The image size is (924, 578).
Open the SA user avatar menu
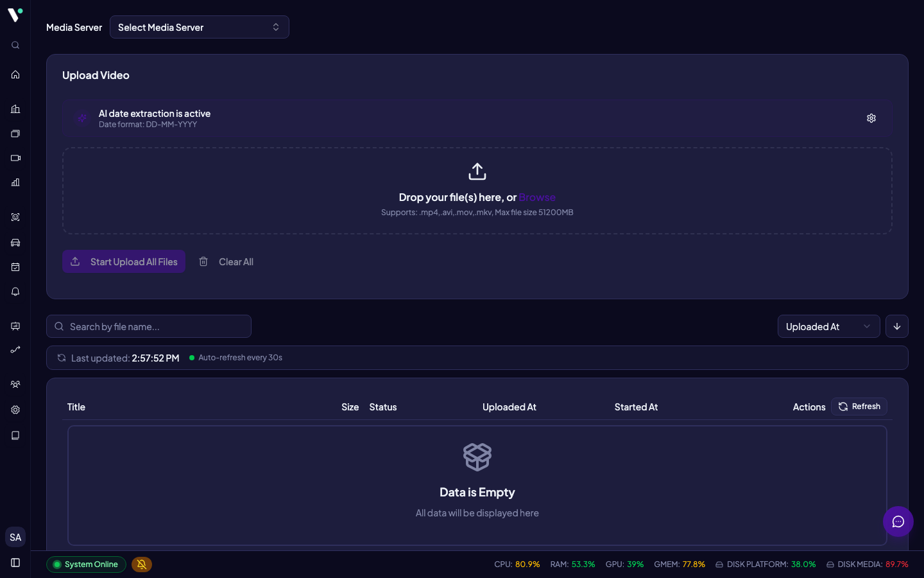[x=15, y=537]
